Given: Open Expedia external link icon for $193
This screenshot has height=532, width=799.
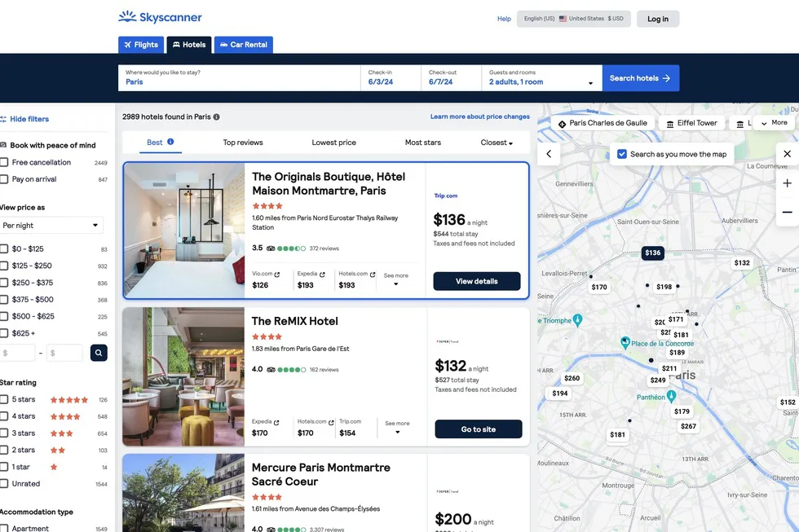Looking at the screenshot, I should (322, 275).
